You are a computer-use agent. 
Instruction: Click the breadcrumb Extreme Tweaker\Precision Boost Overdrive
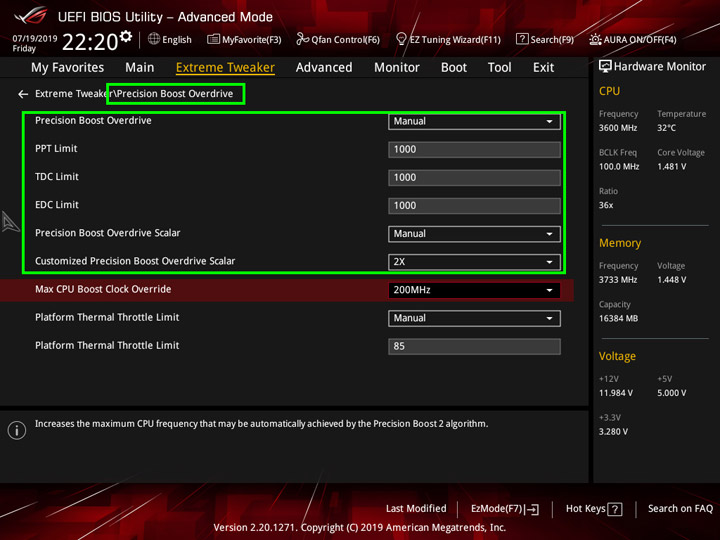pyautogui.click(x=134, y=94)
